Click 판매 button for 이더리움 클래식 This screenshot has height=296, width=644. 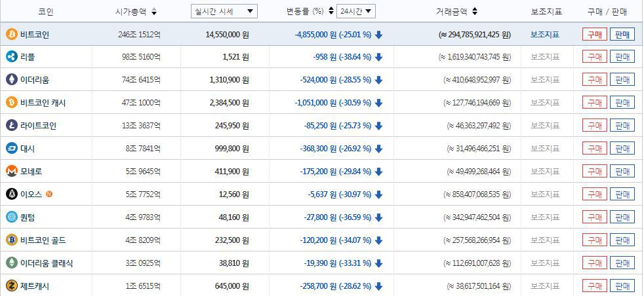click(x=622, y=263)
